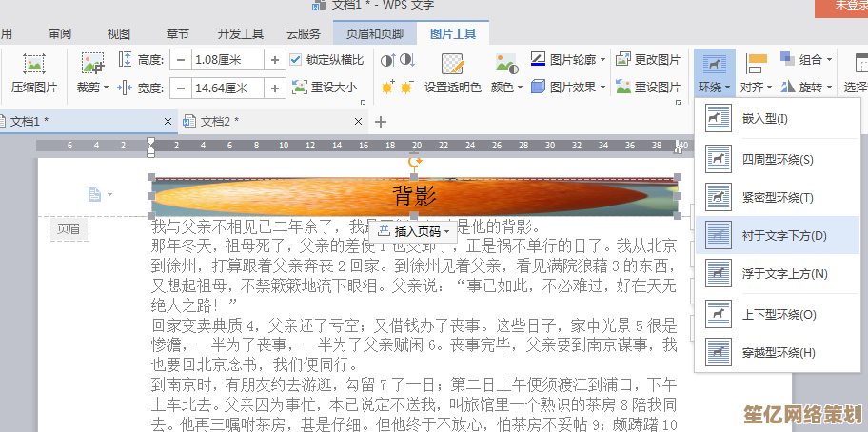Toggle the 锁定纵横比 lock aspect ratio checkbox
The image size is (868, 432).
[x=298, y=59]
